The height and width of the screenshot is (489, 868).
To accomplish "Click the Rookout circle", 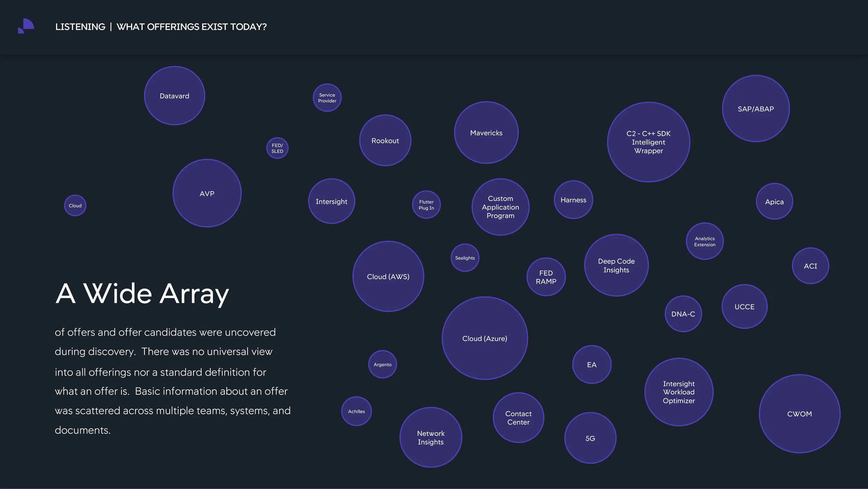I will coord(385,140).
